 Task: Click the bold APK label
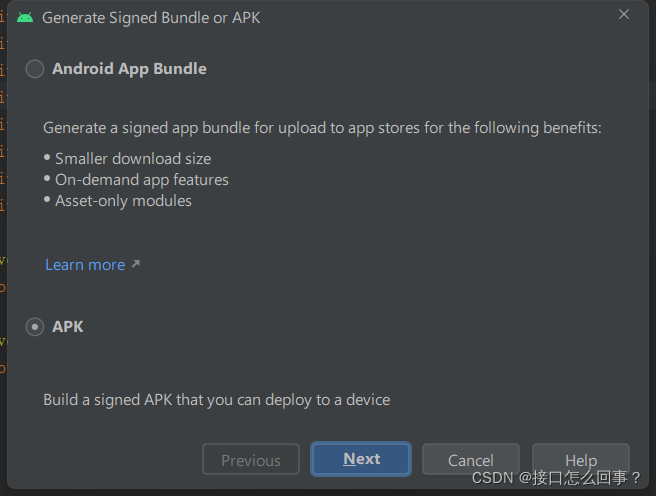click(68, 327)
